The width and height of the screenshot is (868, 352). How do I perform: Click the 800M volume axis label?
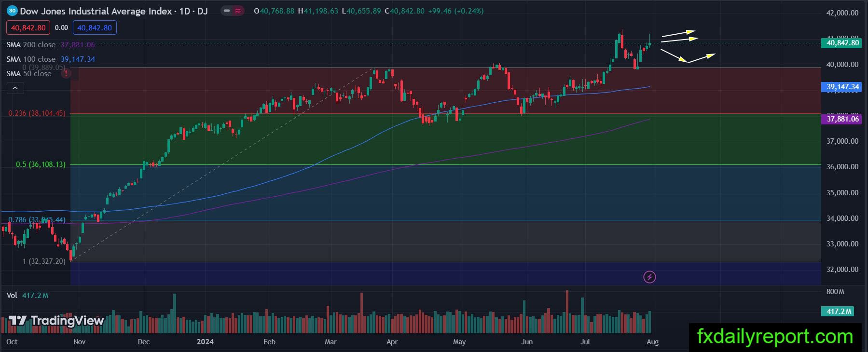point(835,292)
